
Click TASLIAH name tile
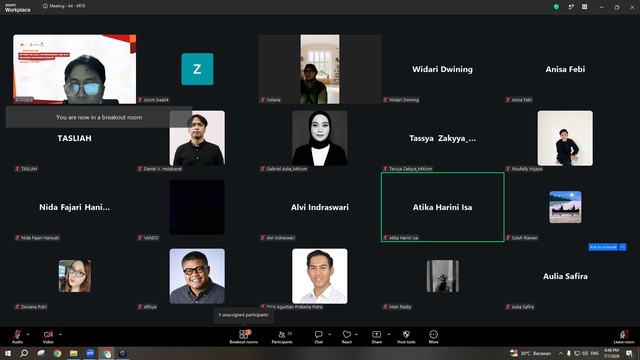(x=74, y=138)
